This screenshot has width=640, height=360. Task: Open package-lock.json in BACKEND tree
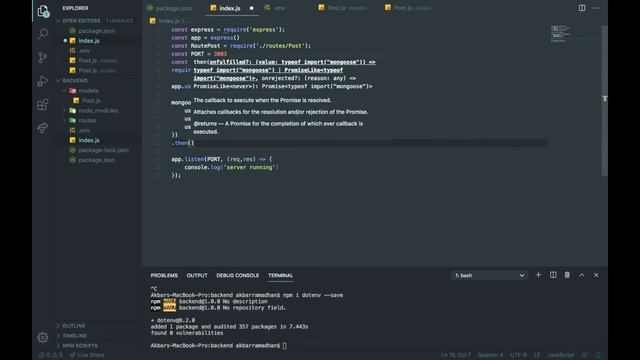[x=103, y=150]
